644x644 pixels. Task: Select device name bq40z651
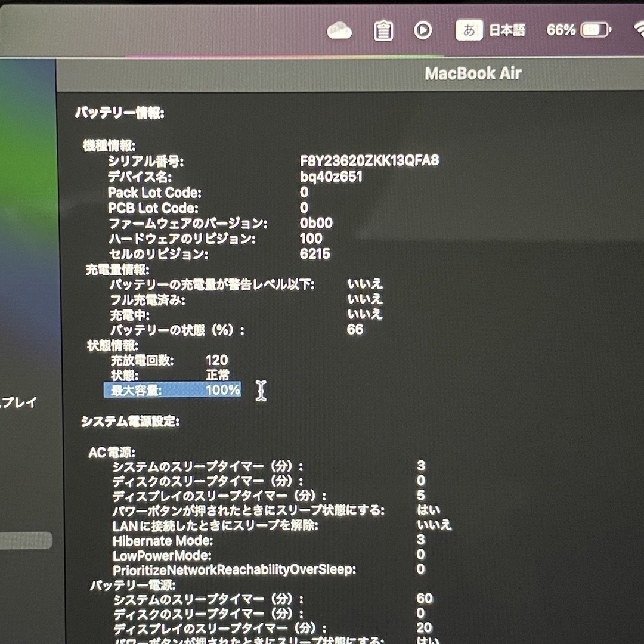331,177
